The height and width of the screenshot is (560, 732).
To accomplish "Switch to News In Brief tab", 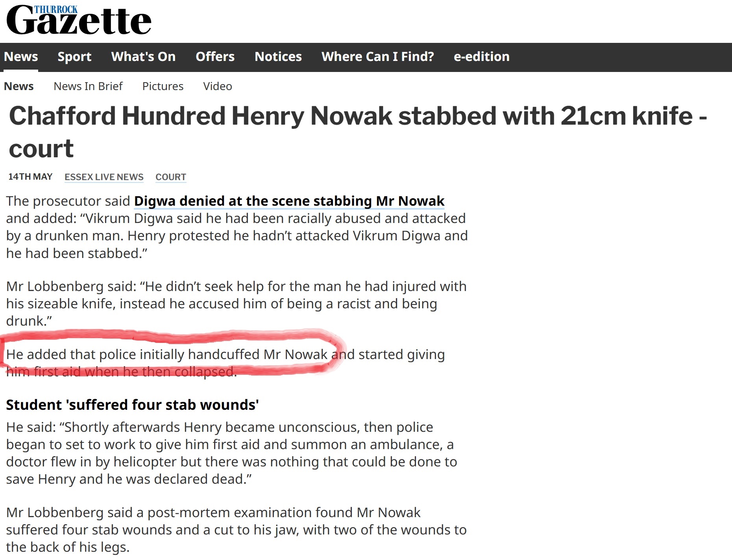I will point(88,86).
